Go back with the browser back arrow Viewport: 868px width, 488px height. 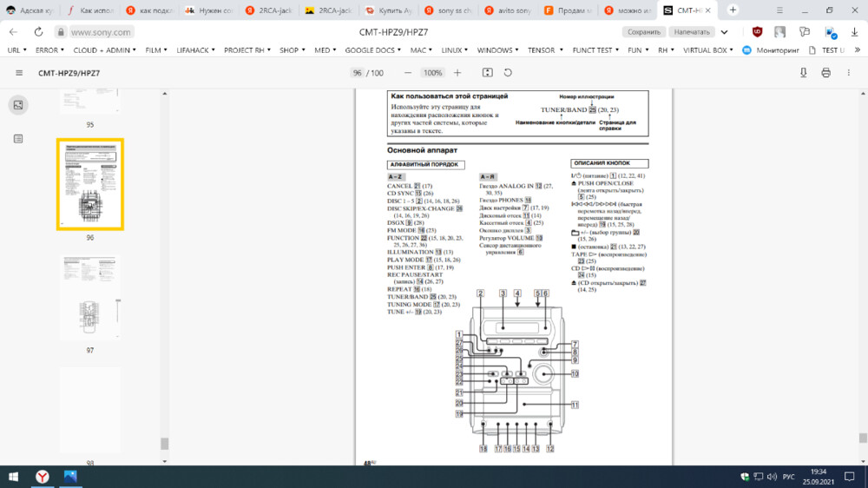(13, 32)
